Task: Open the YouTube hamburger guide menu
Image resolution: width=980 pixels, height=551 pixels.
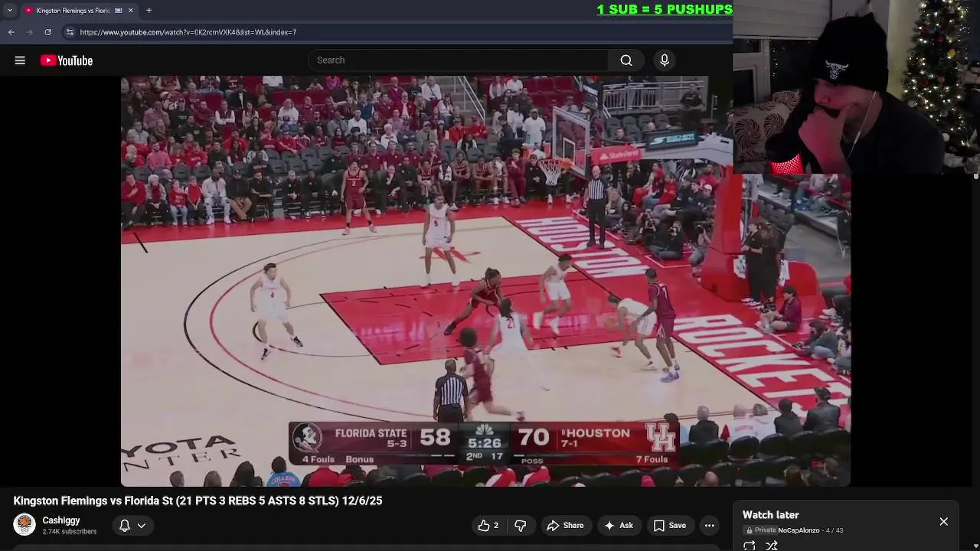Action: pyautogui.click(x=20, y=60)
